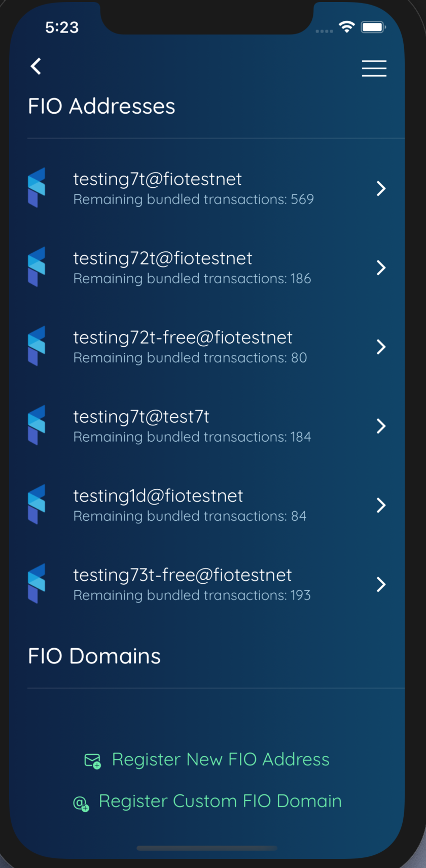Tap the FIO Domains section heading
Screen dimensions: 426x868
(93, 655)
